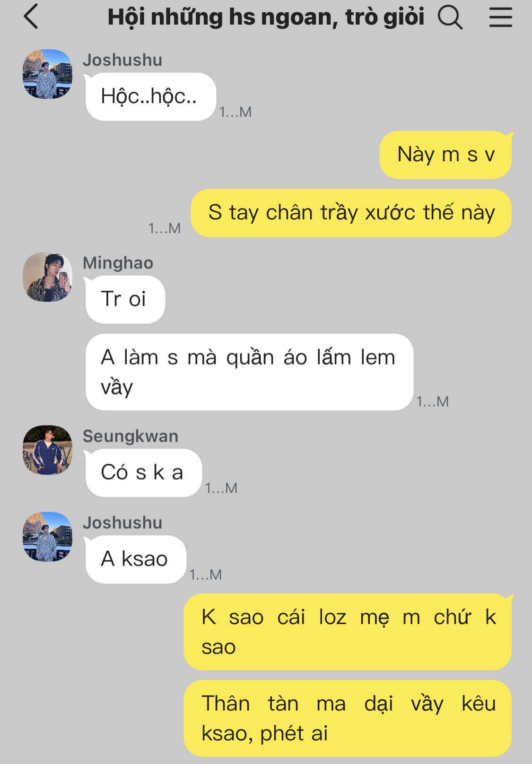
Task: Tap the "K sao cái loz mẹ m" message
Action: coord(348,632)
